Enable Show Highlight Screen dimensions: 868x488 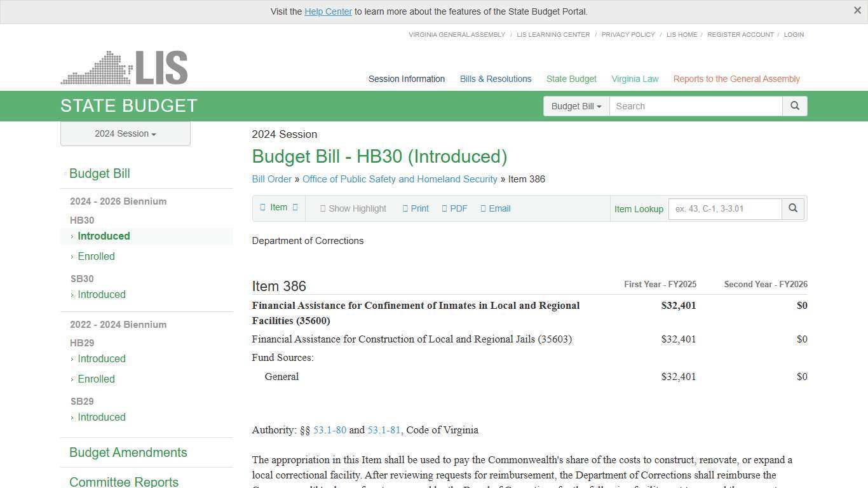[353, 208]
